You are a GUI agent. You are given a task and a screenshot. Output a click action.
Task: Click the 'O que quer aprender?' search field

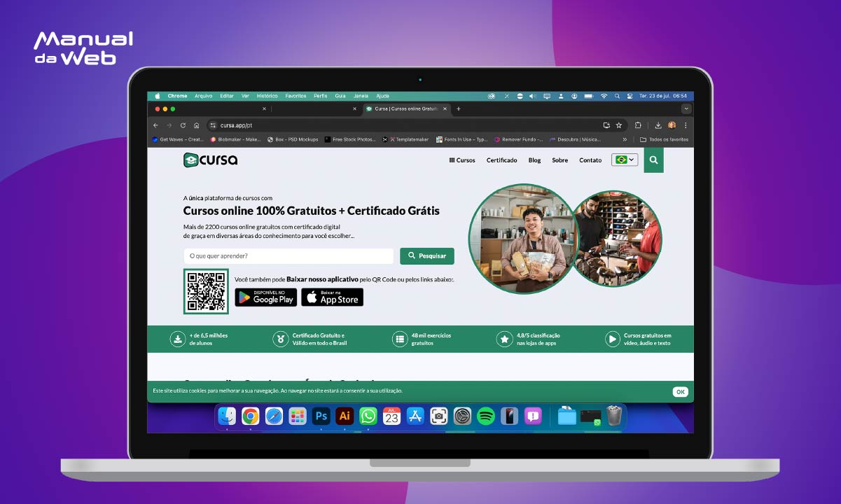pyautogui.click(x=289, y=256)
